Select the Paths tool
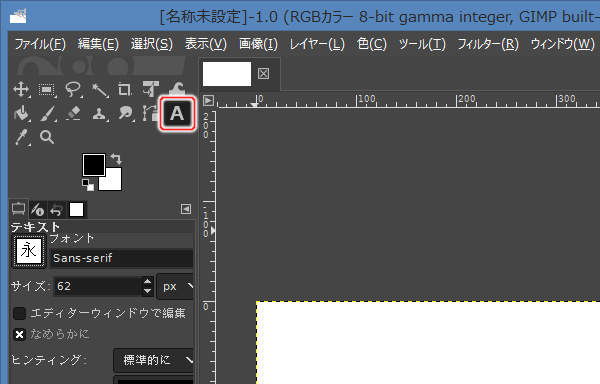This screenshot has height=384, width=600. pyautogui.click(x=150, y=114)
